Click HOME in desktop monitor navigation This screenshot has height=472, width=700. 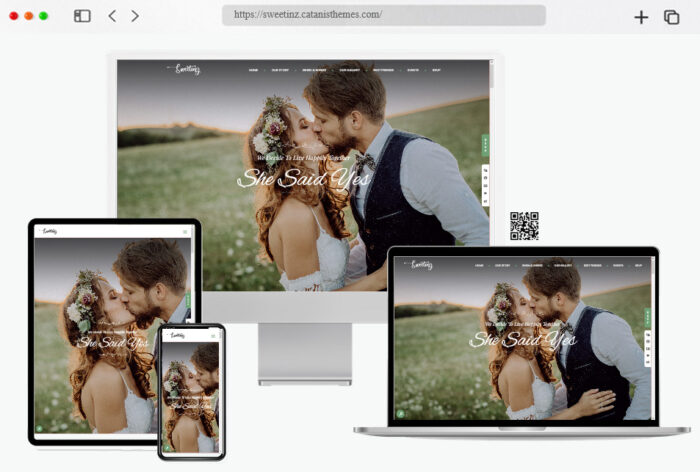[253, 71]
